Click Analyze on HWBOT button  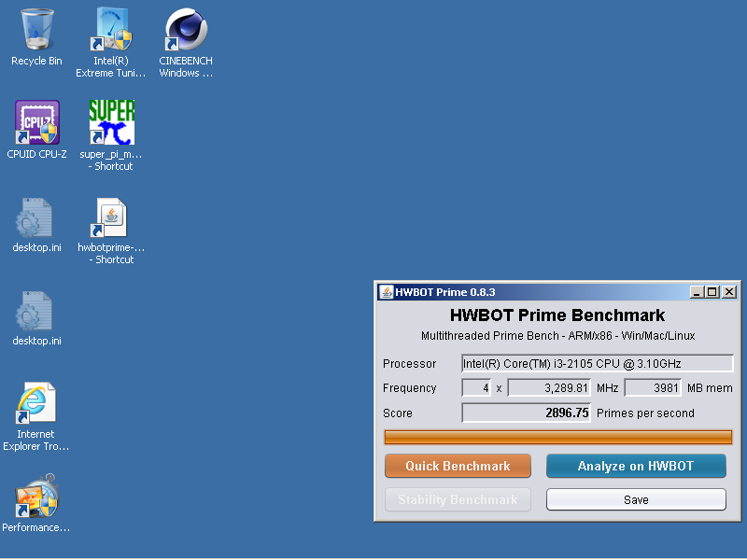[x=636, y=466]
